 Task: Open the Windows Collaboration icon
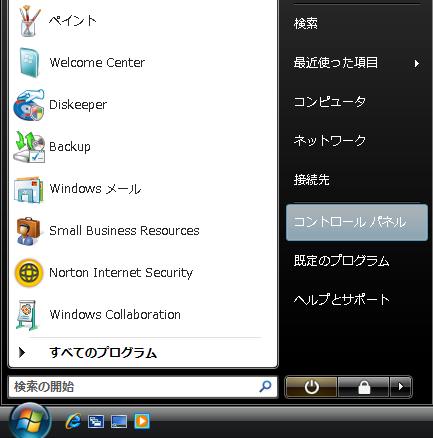tap(28, 315)
